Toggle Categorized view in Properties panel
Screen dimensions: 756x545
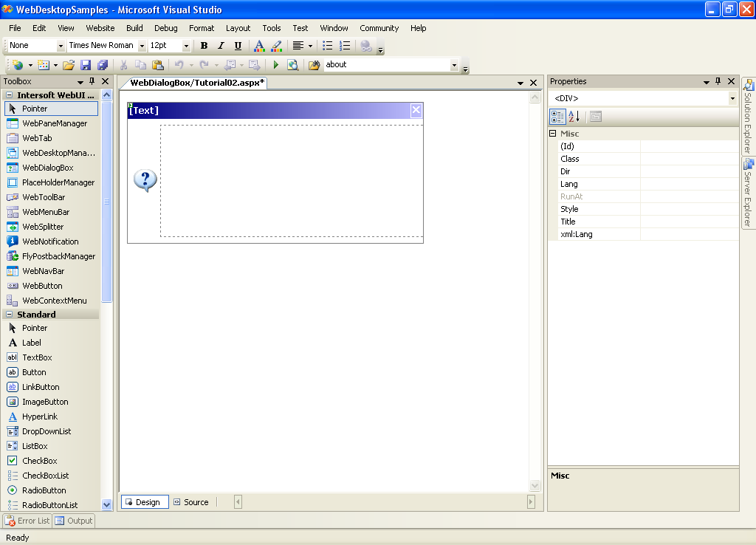click(x=557, y=117)
